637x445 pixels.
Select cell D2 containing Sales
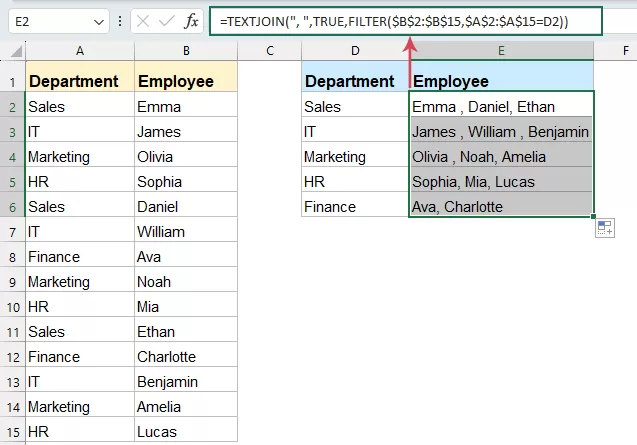(355, 104)
